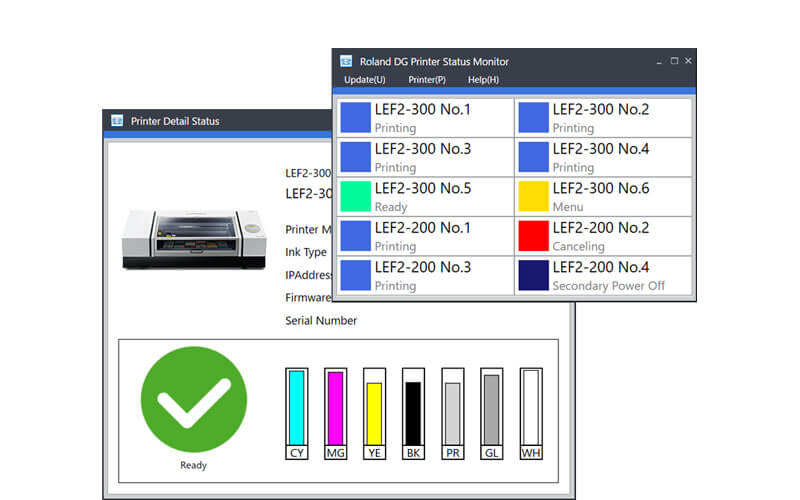800x500 pixels.
Task: Maximize the Printer Status Monitor window
Action: [x=674, y=62]
